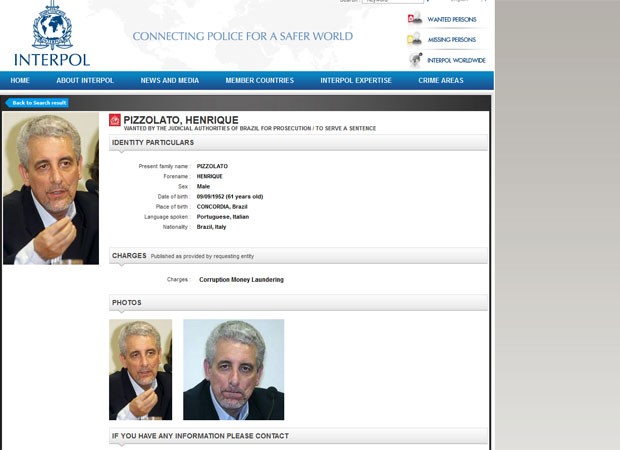Select MEMBER COUNTRIES in navigation bar
The height and width of the screenshot is (450, 620).
tap(260, 80)
